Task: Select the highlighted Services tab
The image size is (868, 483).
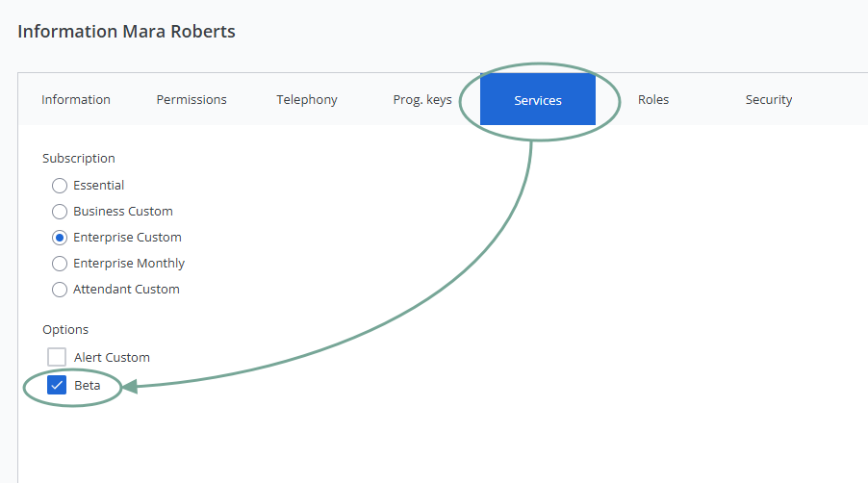Action: pyautogui.click(x=538, y=100)
